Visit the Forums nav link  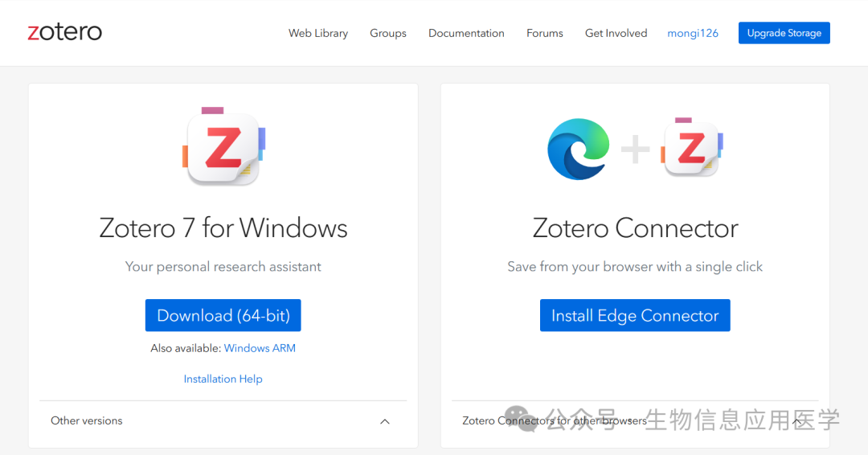click(545, 33)
